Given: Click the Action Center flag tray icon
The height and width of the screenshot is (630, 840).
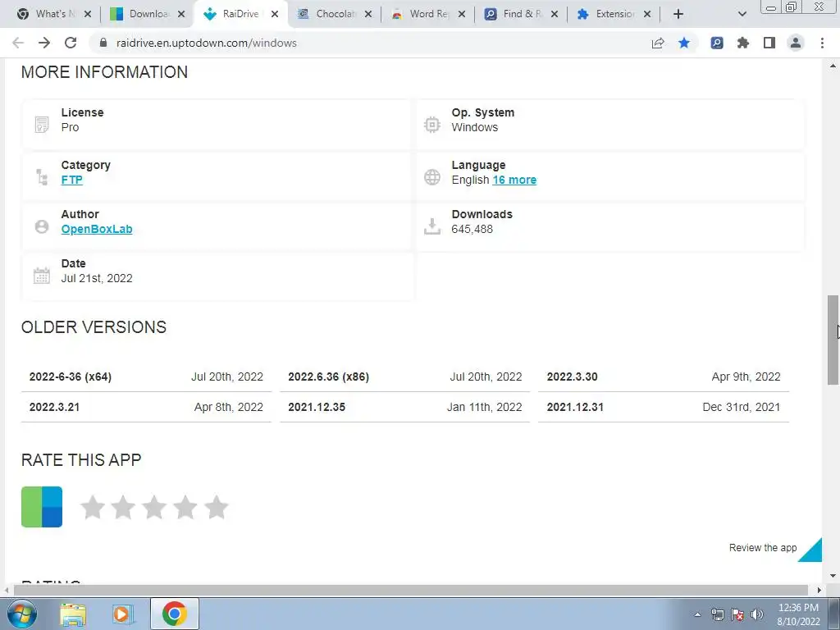Looking at the screenshot, I should click(737, 614).
